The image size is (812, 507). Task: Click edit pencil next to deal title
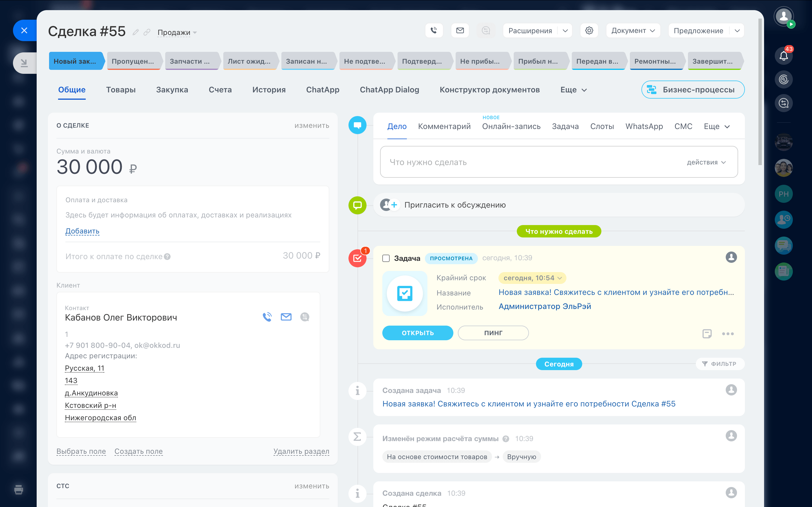(136, 32)
